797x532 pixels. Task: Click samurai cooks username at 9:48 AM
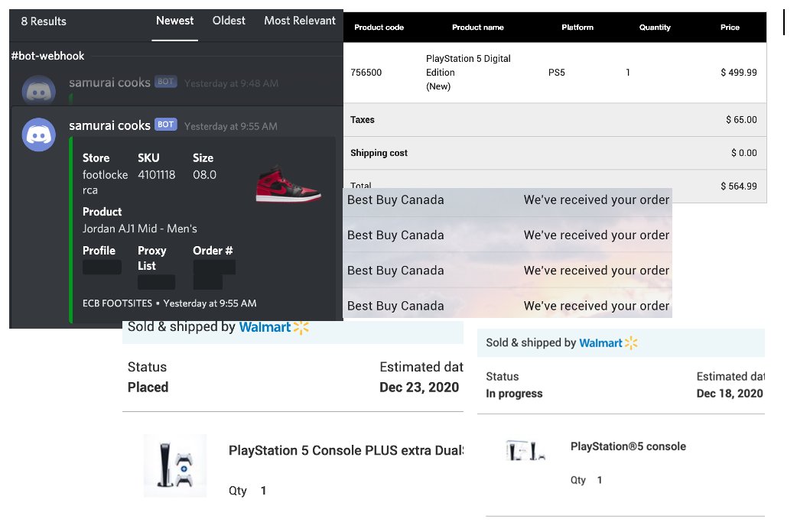[110, 83]
